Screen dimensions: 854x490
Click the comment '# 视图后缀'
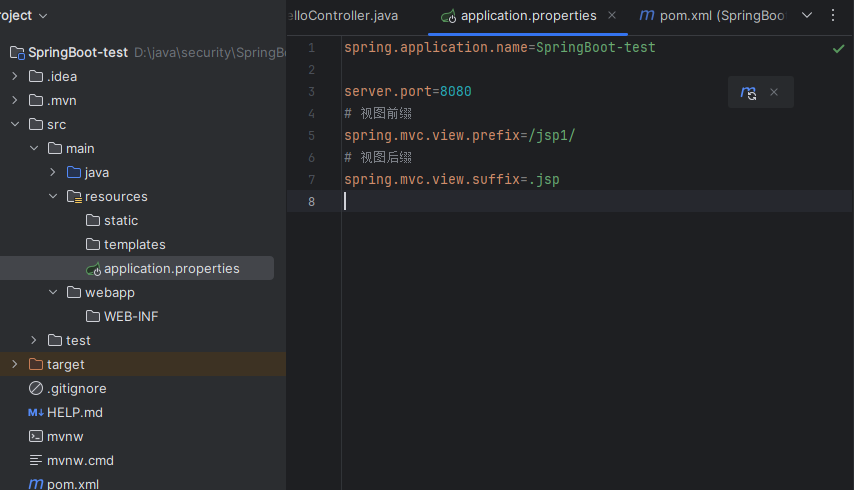[x=378, y=157]
